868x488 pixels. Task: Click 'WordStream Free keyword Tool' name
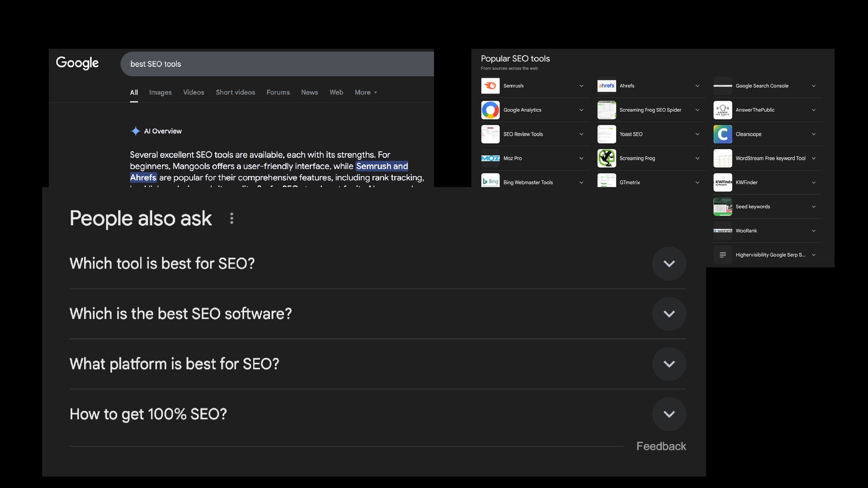point(770,158)
